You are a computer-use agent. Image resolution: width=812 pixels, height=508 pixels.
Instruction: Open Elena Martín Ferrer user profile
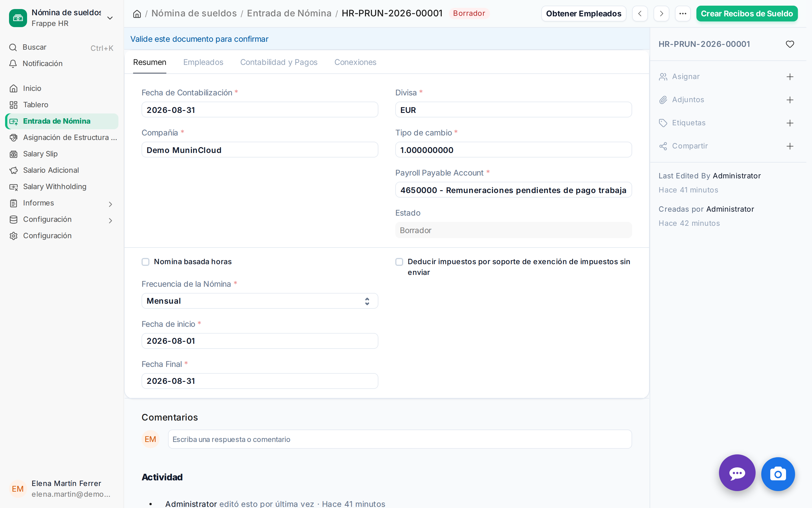62,489
